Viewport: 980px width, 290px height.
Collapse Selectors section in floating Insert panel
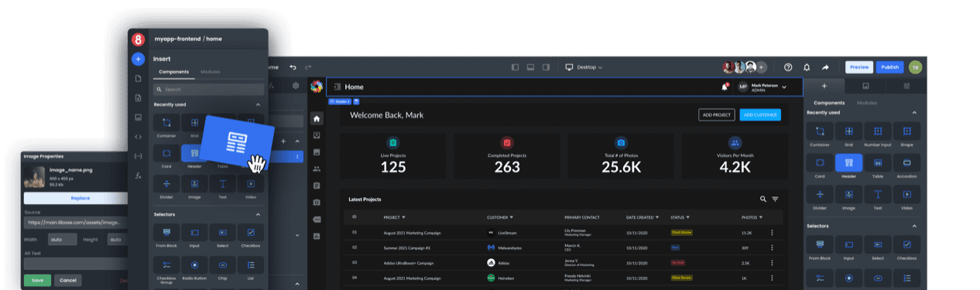[258, 214]
